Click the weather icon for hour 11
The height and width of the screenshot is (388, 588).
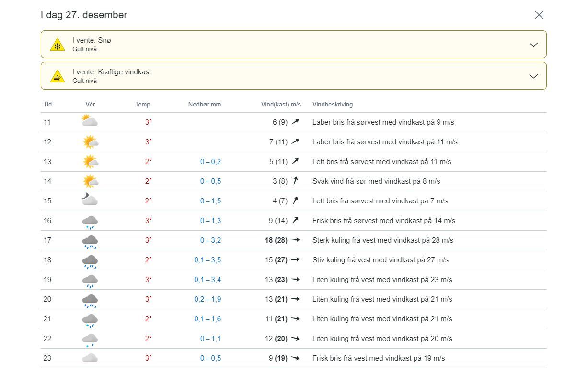tap(90, 121)
